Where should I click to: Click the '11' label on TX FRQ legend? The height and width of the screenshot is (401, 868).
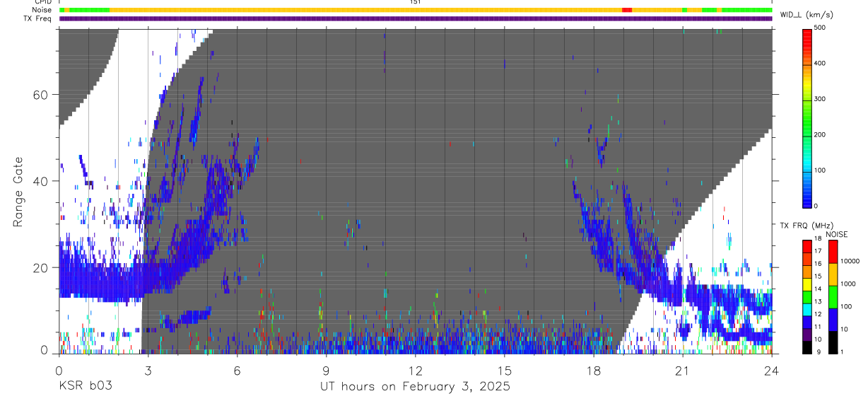pyautogui.click(x=819, y=327)
